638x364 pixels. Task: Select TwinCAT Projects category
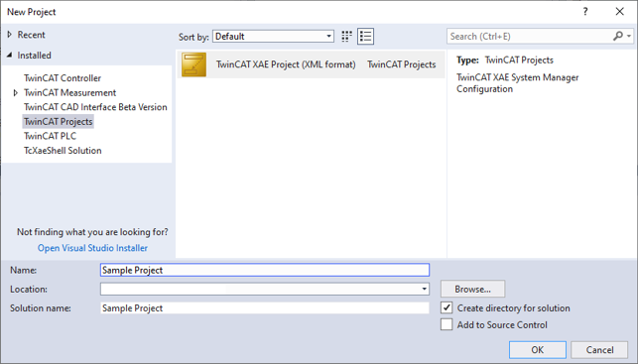tap(59, 122)
